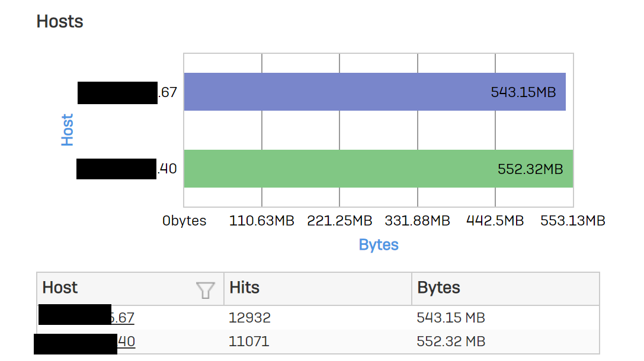
Task: Sort by the Host column header
Action: tap(60, 288)
